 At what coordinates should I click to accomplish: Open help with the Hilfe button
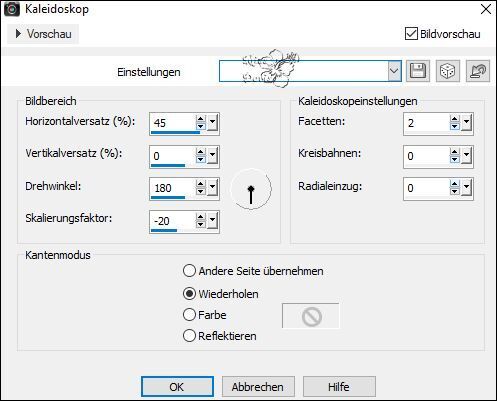click(339, 387)
